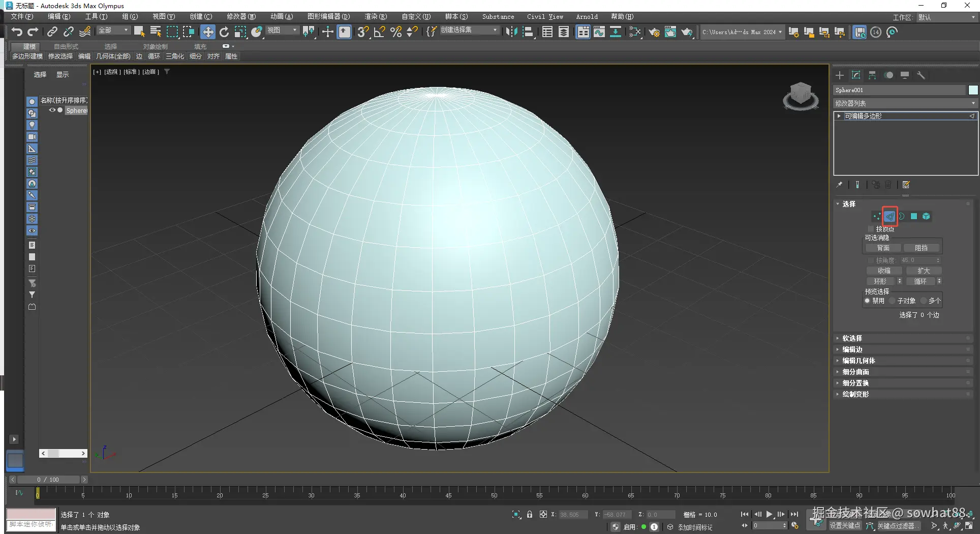Viewport: 980px width, 534px height.
Task: Expand the 软选择 rollout
Action: coord(852,338)
